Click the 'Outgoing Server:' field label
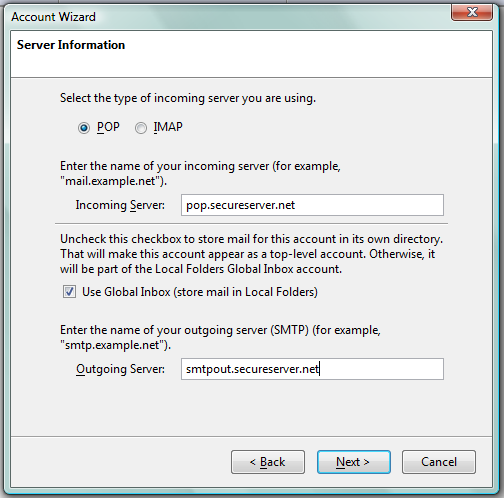The height and width of the screenshot is (498, 504). pos(120,369)
